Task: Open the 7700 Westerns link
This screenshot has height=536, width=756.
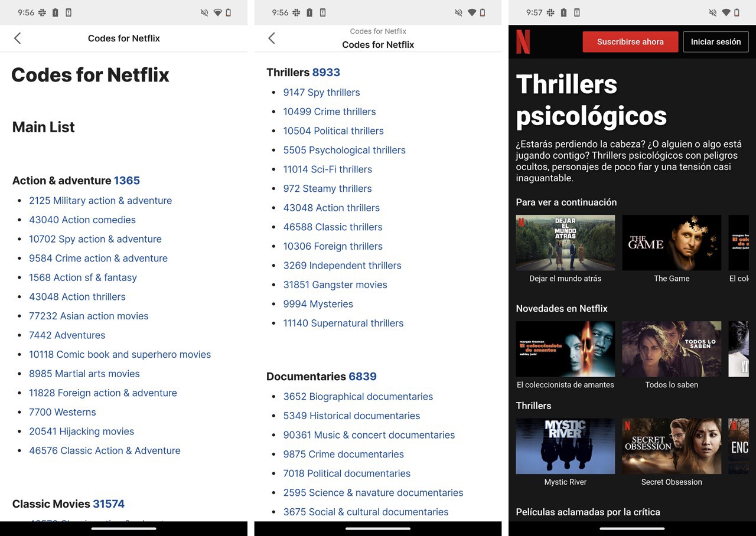Action: [62, 412]
